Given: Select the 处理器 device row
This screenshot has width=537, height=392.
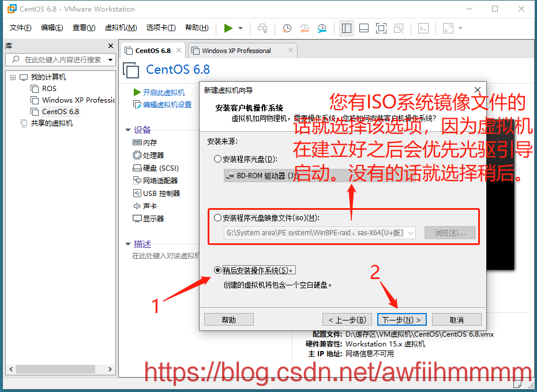Looking at the screenshot, I should (148, 155).
